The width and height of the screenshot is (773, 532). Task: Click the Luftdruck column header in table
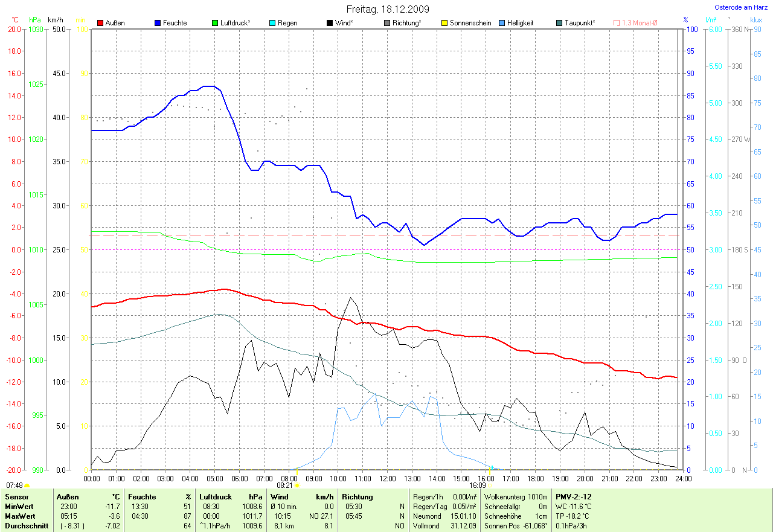pyautogui.click(x=216, y=497)
